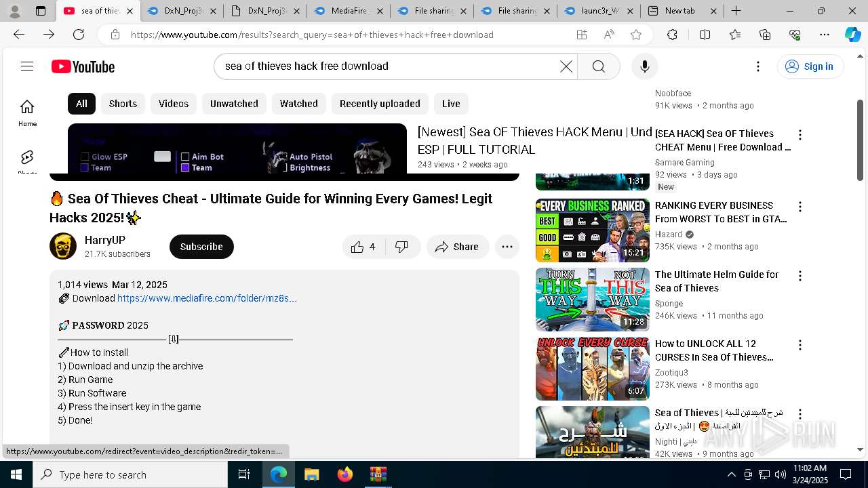This screenshot has height=488, width=868.
Task: Close the sea of thieves browser tab
Action: pyautogui.click(x=131, y=11)
